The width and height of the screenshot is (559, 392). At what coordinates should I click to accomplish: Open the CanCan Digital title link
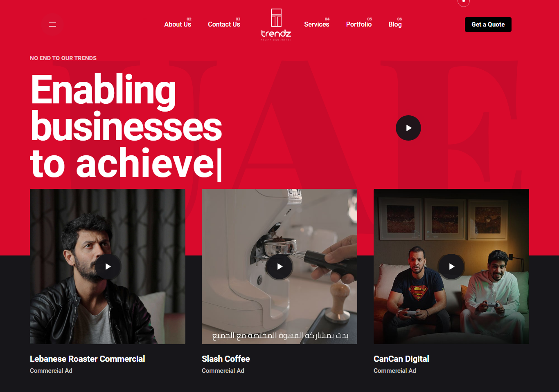click(x=401, y=359)
